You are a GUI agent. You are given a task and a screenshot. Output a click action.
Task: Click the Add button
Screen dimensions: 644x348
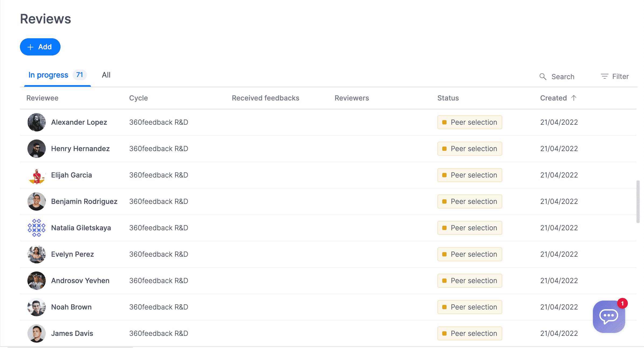pyautogui.click(x=40, y=47)
